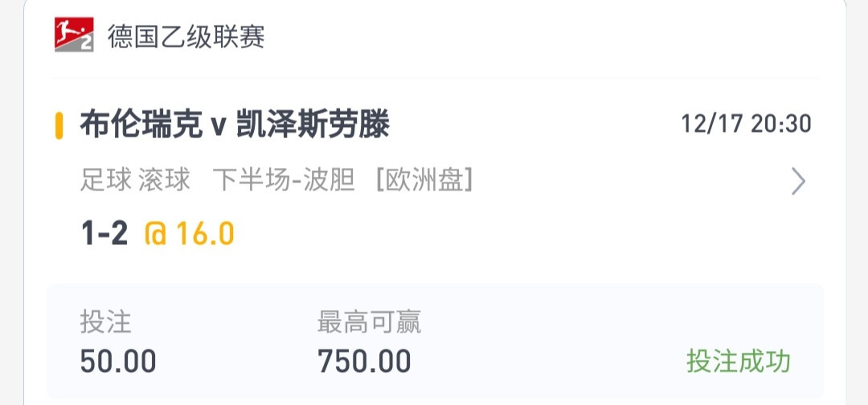Click the green 投注成功 status text
The height and width of the screenshot is (405, 868).
pos(739,362)
